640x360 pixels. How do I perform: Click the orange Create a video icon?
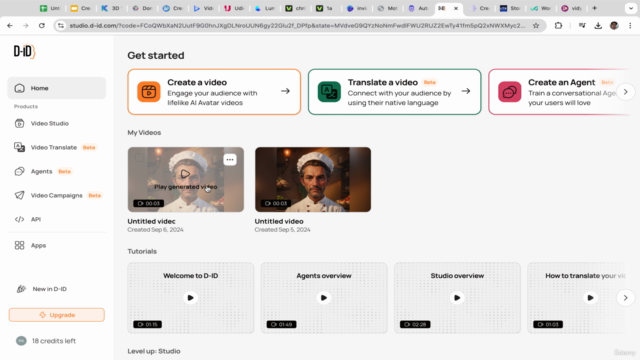pyautogui.click(x=149, y=92)
